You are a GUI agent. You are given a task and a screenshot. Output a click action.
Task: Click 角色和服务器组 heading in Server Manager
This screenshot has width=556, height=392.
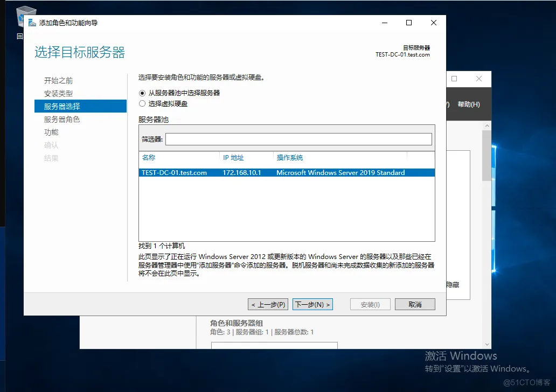(x=236, y=323)
